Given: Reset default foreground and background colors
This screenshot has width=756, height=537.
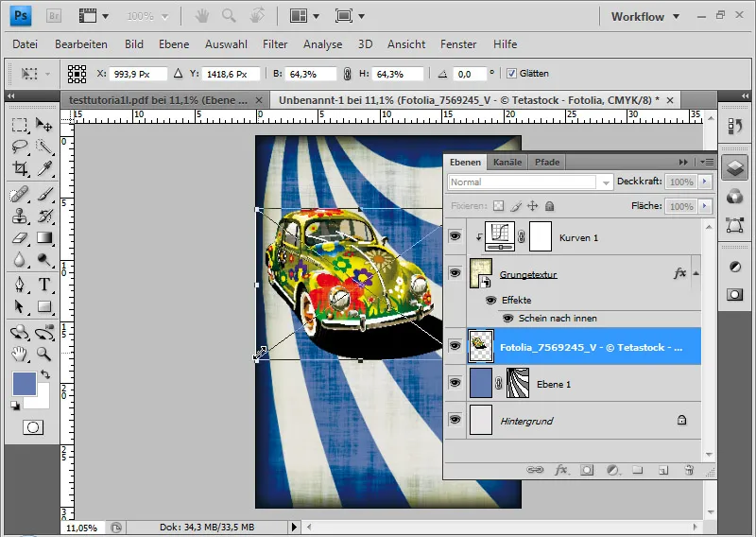Looking at the screenshot, I should click(15, 406).
